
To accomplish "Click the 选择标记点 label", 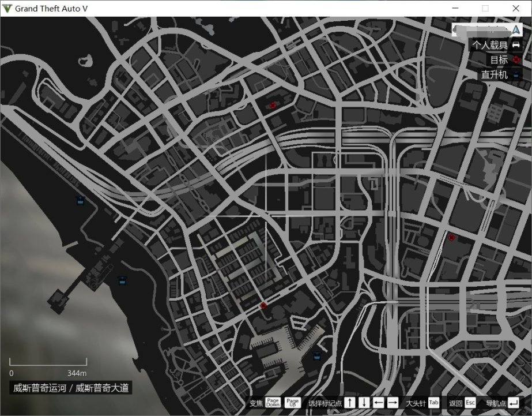I will click(325, 403).
